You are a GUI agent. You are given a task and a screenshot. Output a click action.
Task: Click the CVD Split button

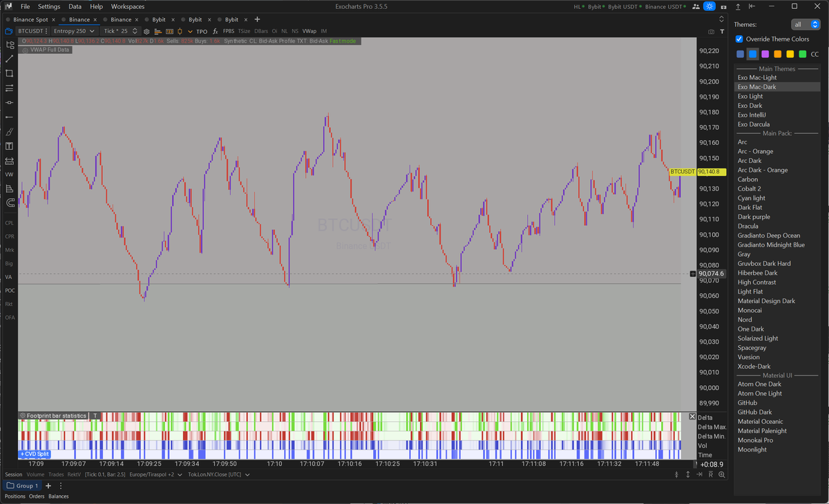35,454
